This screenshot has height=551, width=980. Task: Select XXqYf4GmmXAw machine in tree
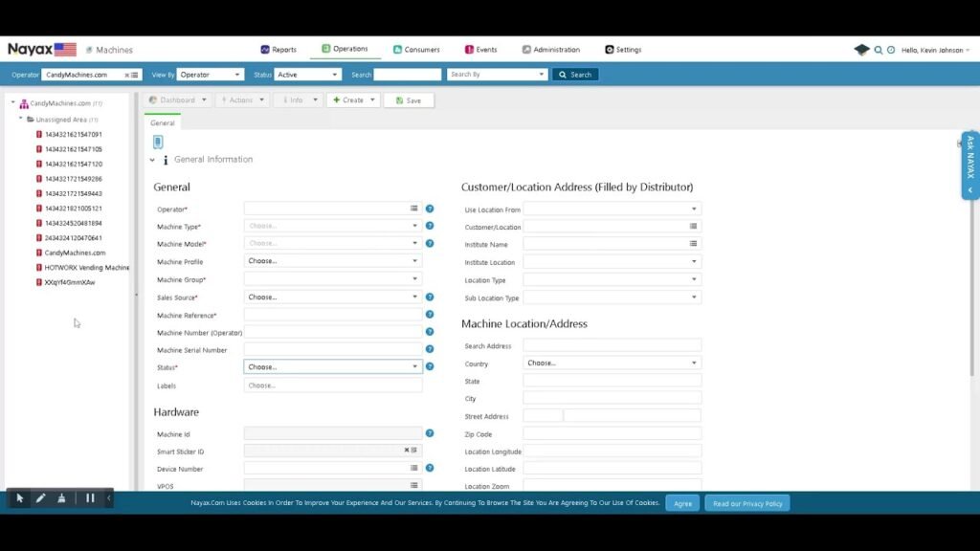tap(69, 282)
